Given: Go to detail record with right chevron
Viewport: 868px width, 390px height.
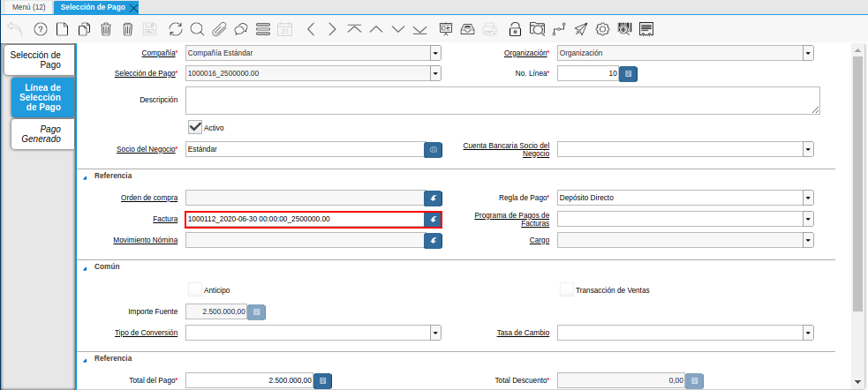Looking at the screenshot, I should click(332, 29).
